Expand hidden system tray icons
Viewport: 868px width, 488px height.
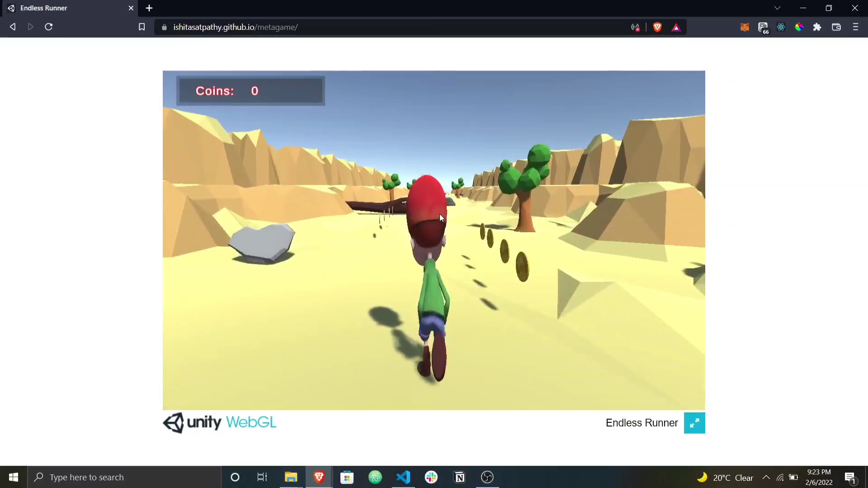click(x=766, y=477)
